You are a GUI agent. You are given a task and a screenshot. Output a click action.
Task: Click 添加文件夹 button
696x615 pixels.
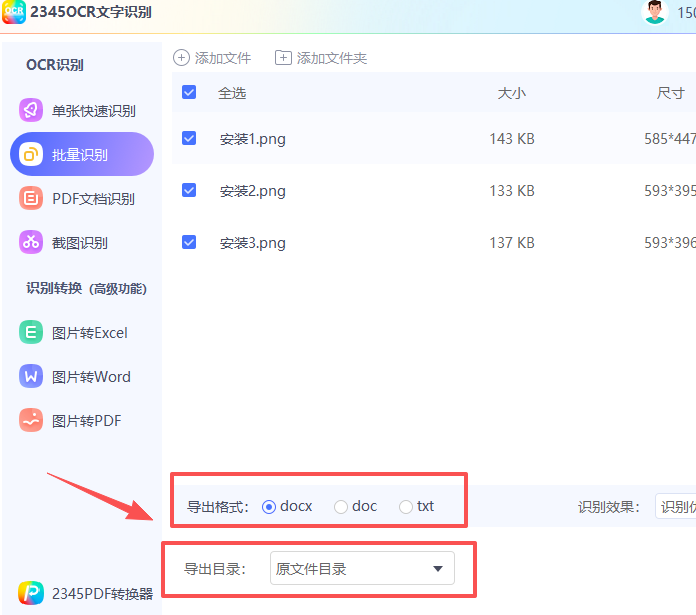pyautogui.click(x=321, y=58)
